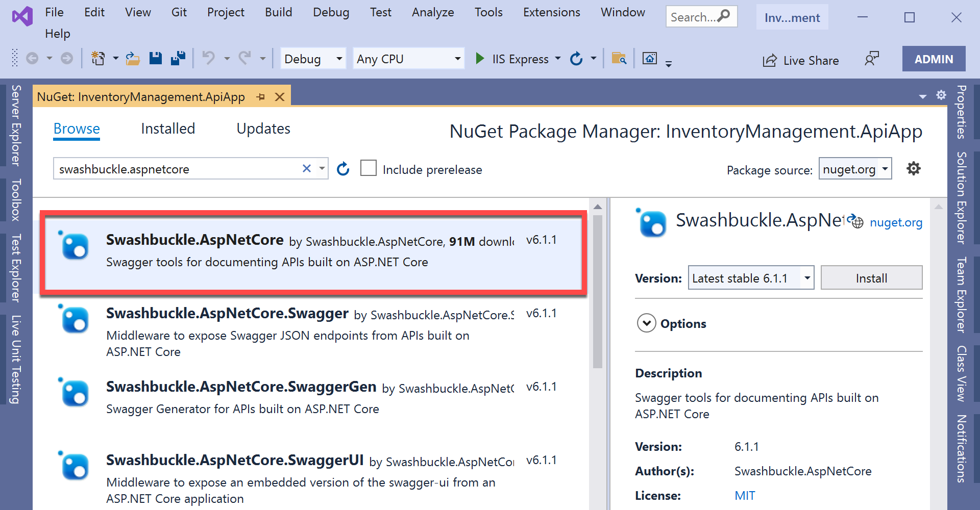
Task: Click the Find in Files folder icon
Action: [619, 58]
